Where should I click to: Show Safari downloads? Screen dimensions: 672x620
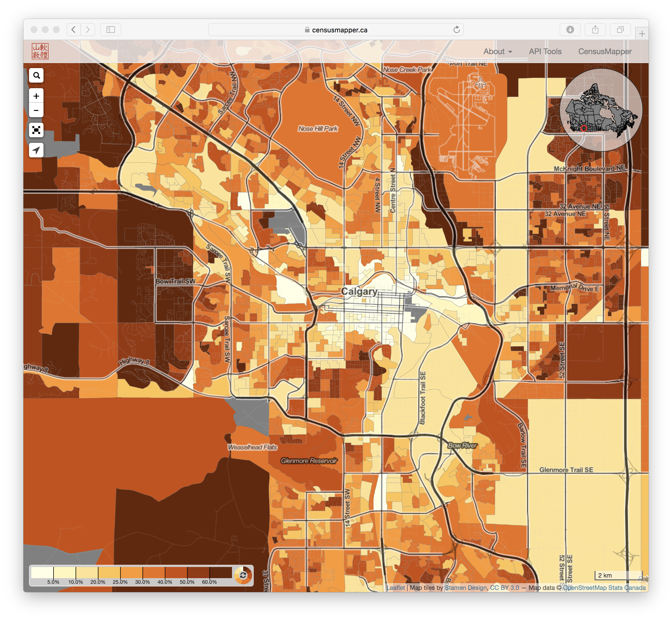click(570, 30)
